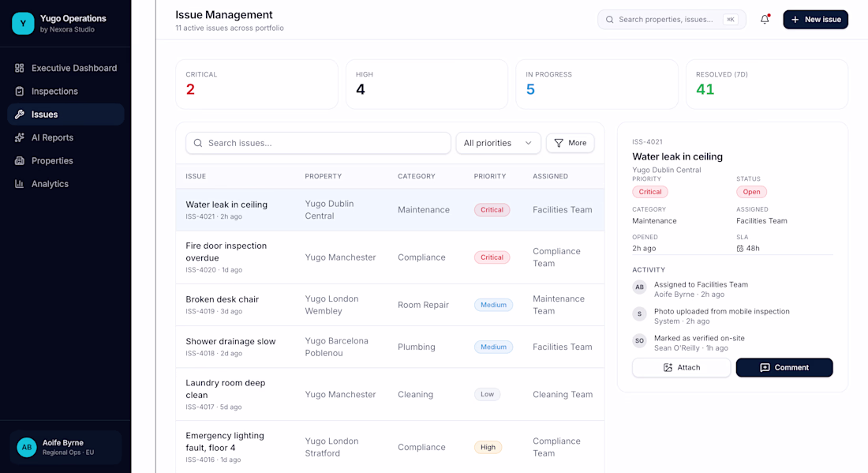Create a new issue with New issue button
Screen dimensions: 868x473
pyautogui.click(x=815, y=20)
